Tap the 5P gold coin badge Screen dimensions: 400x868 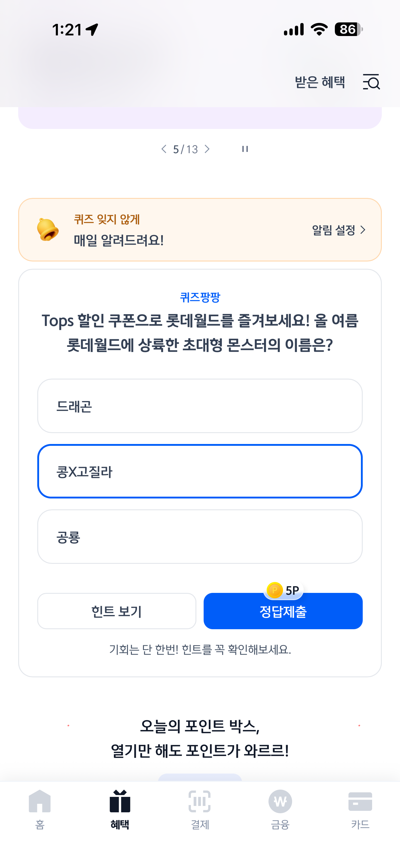pos(283,590)
